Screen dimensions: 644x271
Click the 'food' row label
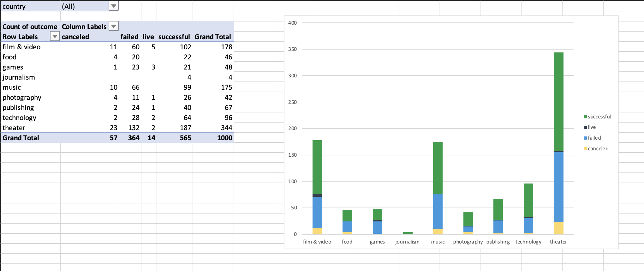coord(9,57)
